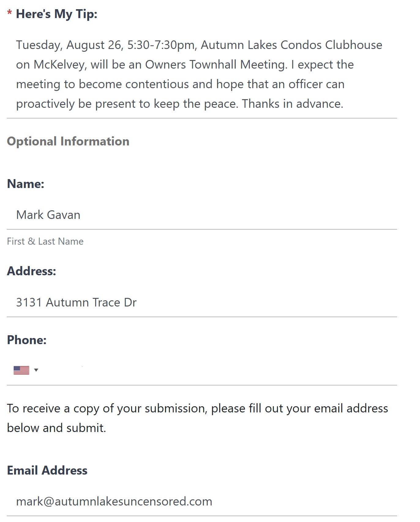420x522 pixels.
Task: Click "Tuesday, August 26" in the tip box
Action: [69, 45]
